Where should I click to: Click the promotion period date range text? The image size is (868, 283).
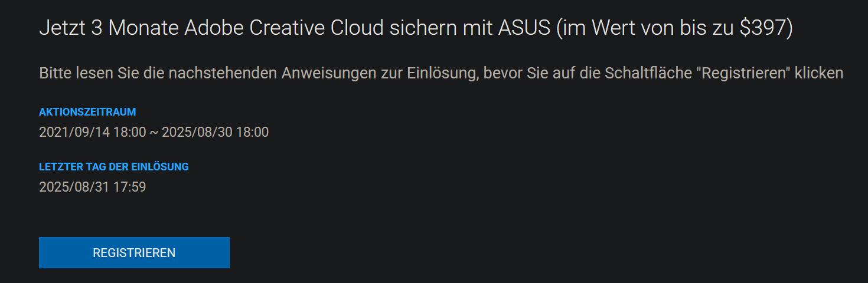pyautogui.click(x=154, y=132)
